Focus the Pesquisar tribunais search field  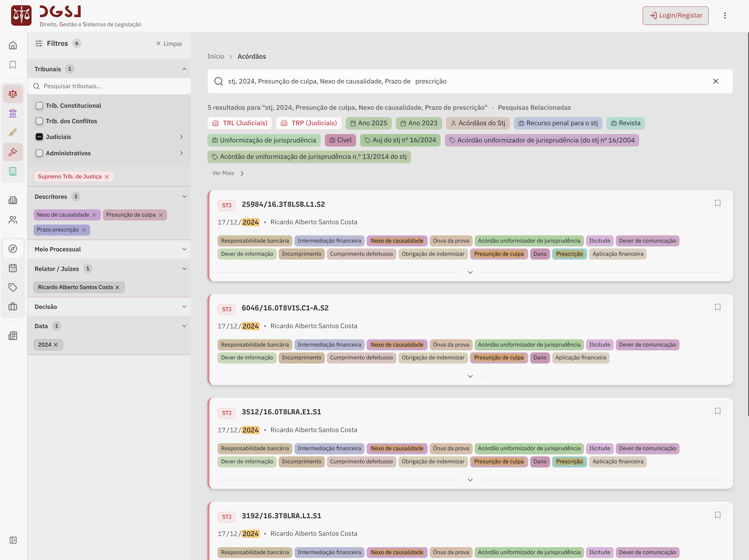click(x=109, y=86)
